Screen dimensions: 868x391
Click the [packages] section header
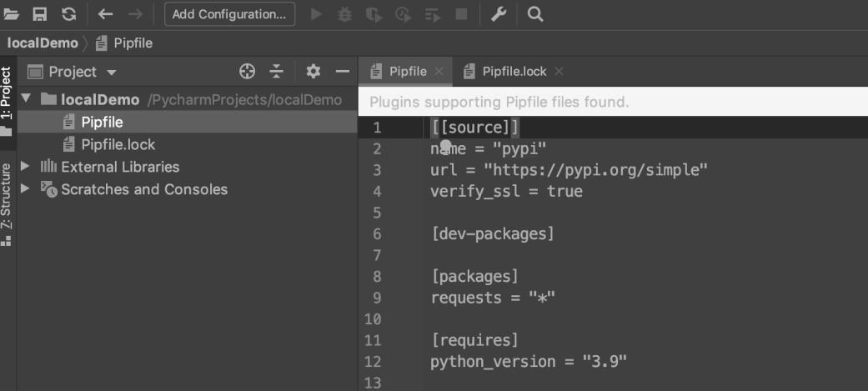coord(475,276)
